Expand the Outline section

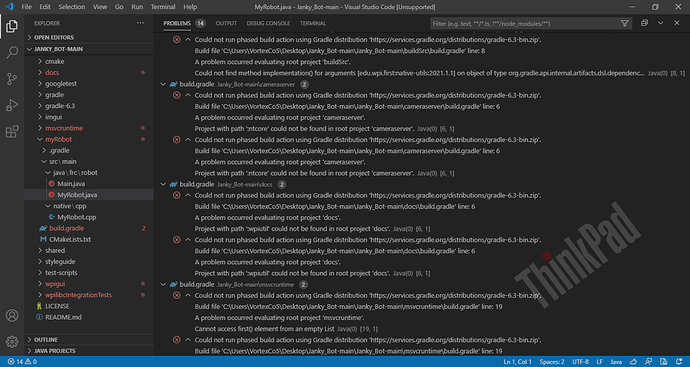89,340
